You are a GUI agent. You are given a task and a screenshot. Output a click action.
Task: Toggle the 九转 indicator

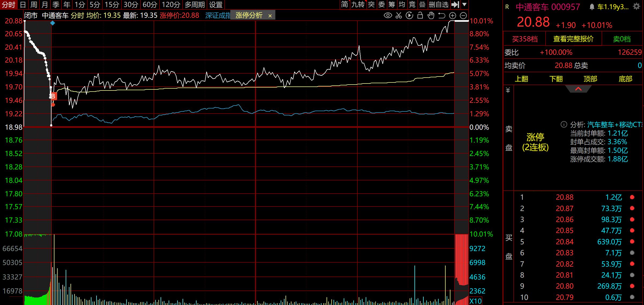358,5
